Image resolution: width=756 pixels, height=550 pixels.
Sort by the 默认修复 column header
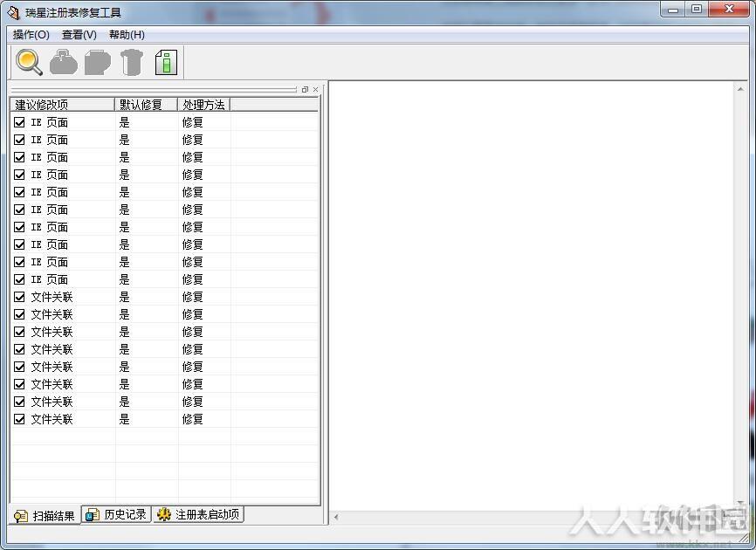tap(146, 105)
